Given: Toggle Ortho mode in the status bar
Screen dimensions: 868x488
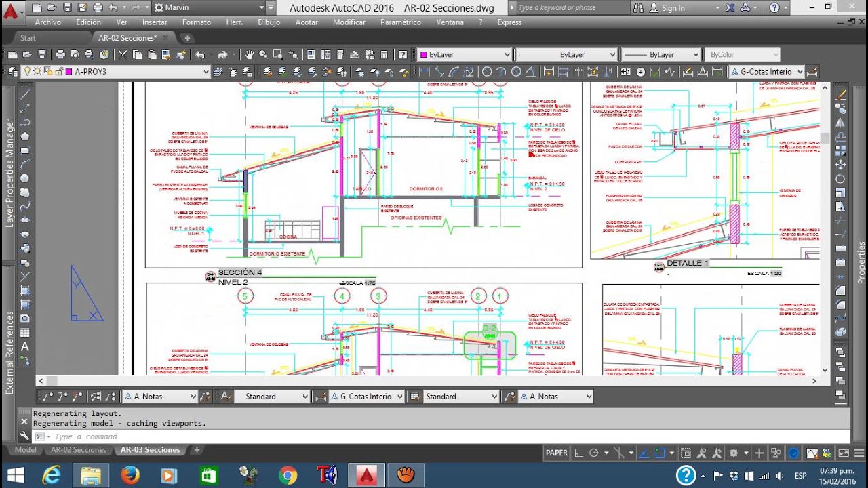Looking at the screenshot, I should click(578, 453).
